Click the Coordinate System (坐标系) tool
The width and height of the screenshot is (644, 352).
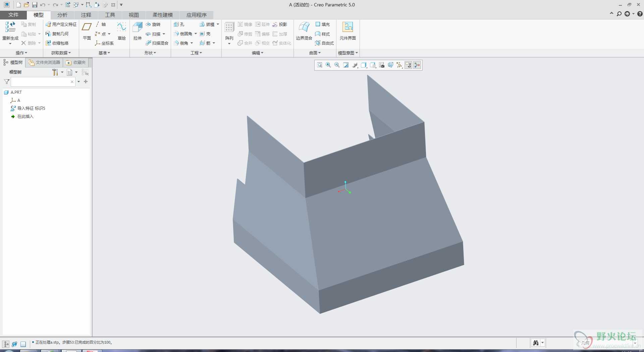tap(104, 43)
